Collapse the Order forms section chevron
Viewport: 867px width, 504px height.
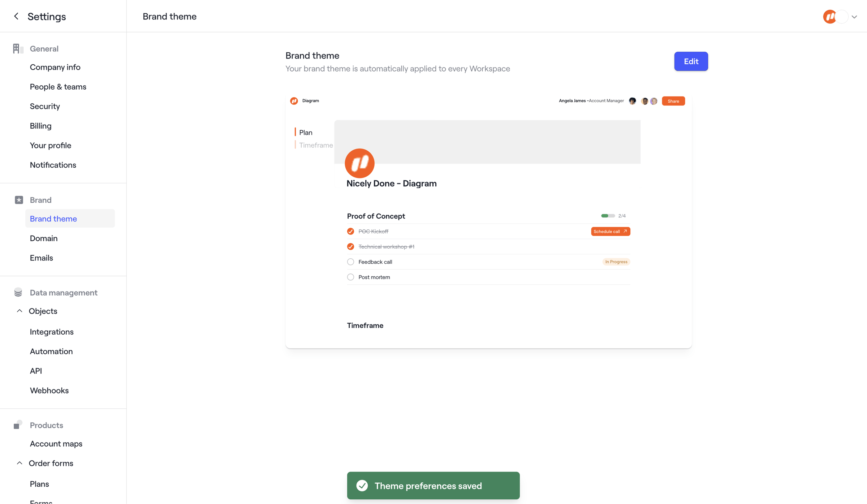[20, 463]
